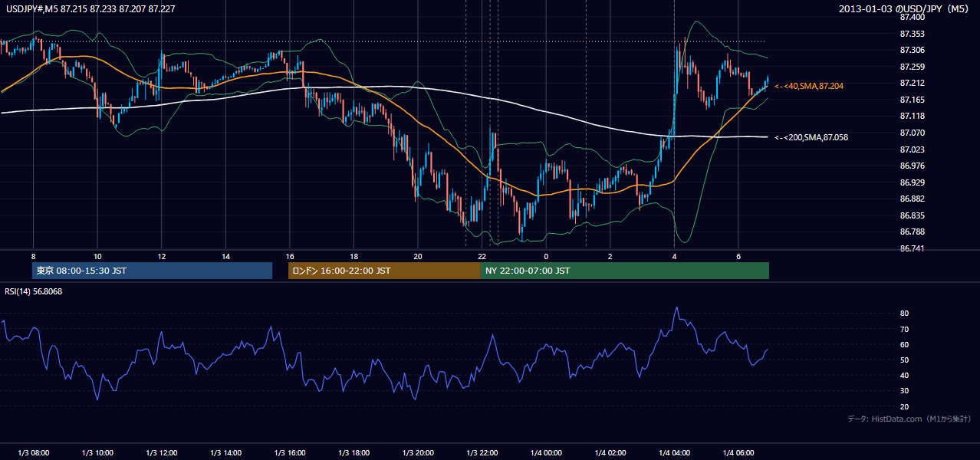
Task: Click the HistData.com data source credit
Action: point(909,419)
